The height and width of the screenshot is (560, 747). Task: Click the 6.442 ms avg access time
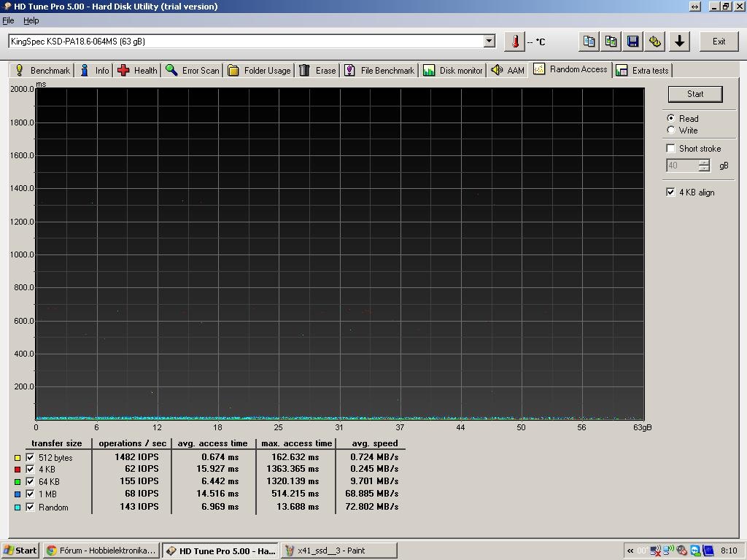220,481
